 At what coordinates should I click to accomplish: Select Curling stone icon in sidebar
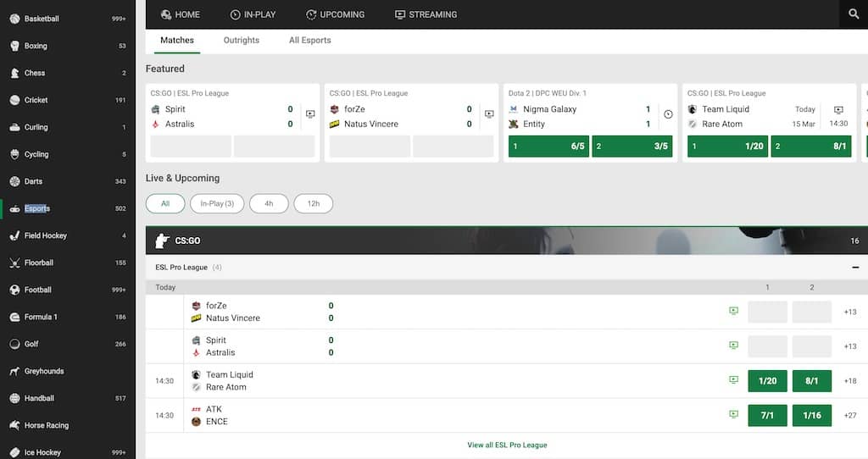tap(15, 127)
